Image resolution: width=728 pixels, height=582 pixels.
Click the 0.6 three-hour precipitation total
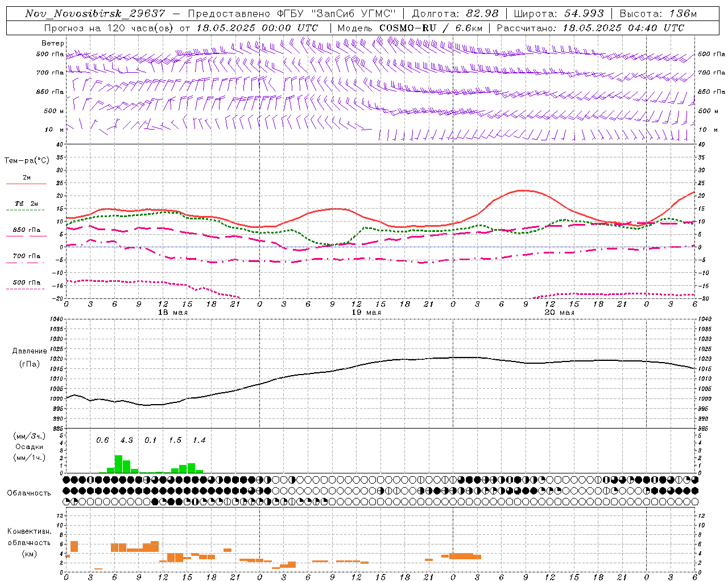[102, 440]
